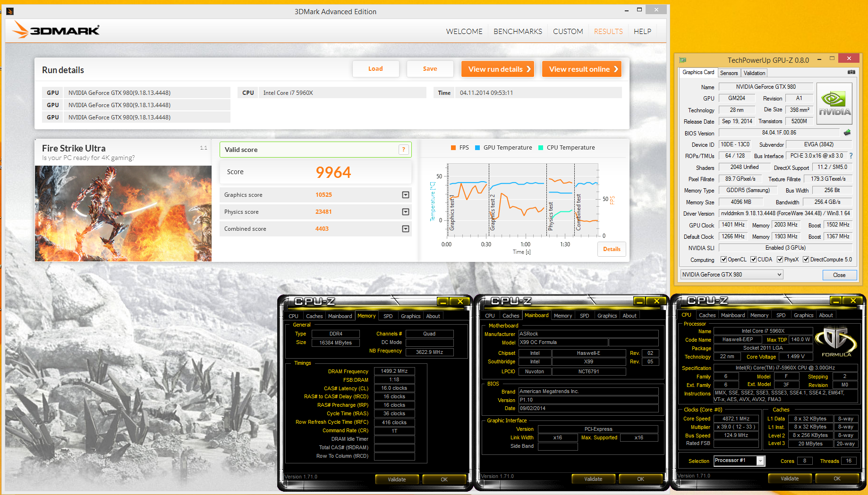Open the Processor #1 selection dropdown
Screen dimensions: 868x495
pos(739,461)
